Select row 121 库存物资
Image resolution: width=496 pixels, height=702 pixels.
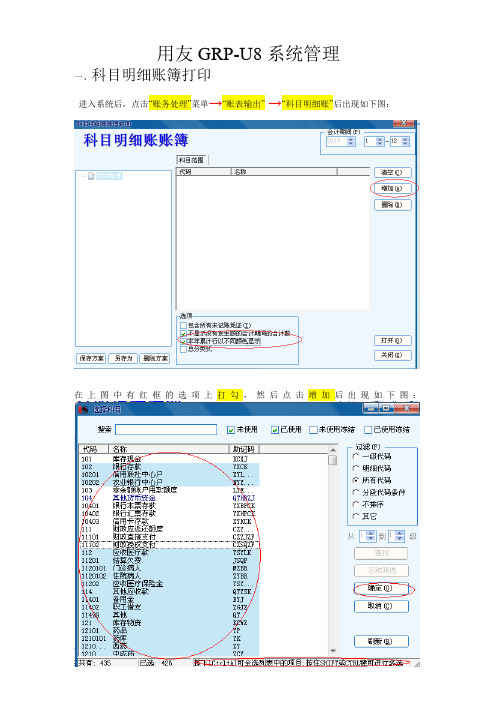pos(169,623)
